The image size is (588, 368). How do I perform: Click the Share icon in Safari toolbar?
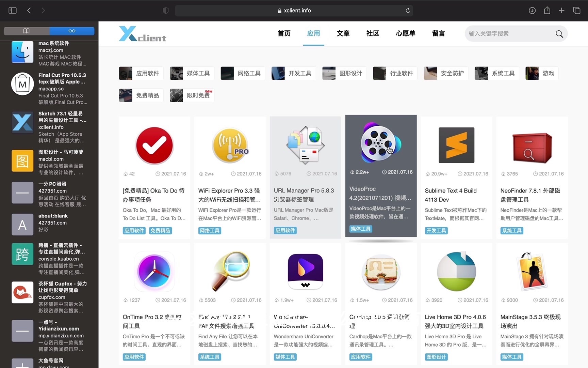[x=547, y=10]
